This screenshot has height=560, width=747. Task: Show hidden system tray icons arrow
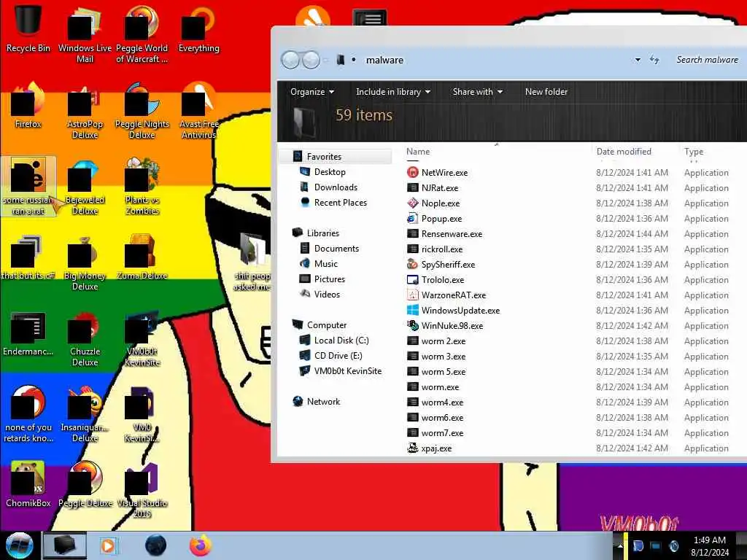pos(620,545)
